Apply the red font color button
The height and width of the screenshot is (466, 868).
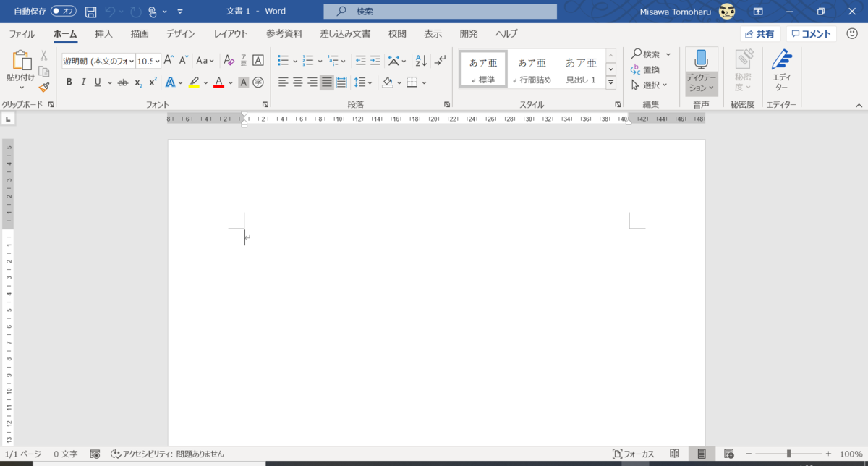point(219,82)
